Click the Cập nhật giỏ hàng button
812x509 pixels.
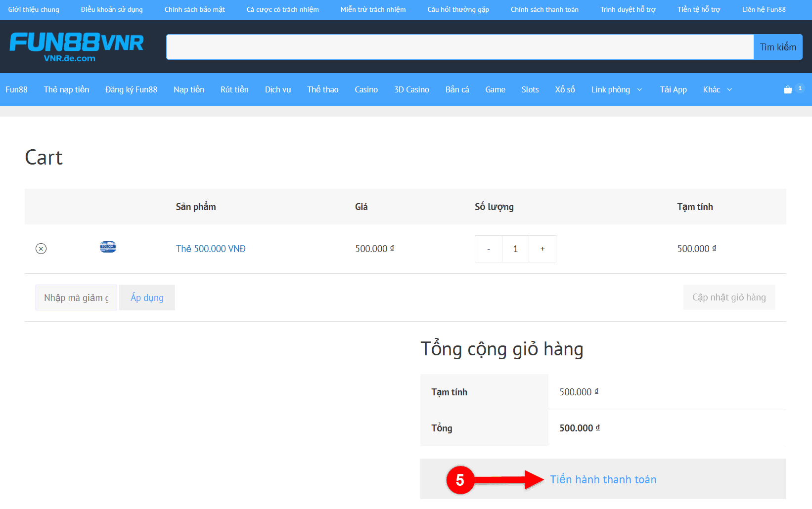coord(729,297)
